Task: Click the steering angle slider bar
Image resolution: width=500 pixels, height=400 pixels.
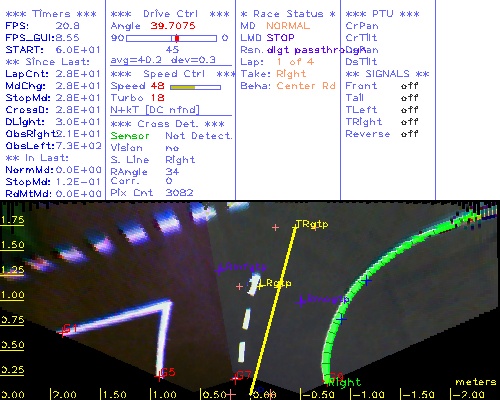Action: [171, 38]
